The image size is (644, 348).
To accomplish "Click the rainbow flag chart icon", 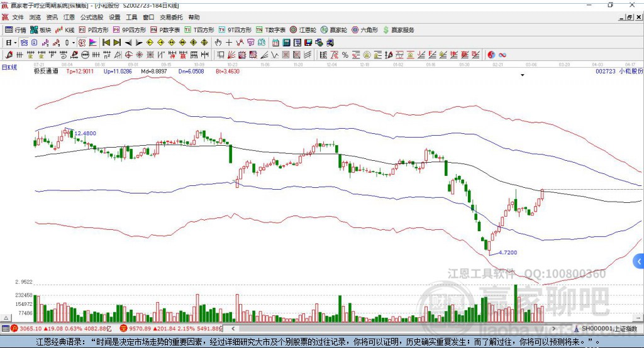I will [93, 43].
